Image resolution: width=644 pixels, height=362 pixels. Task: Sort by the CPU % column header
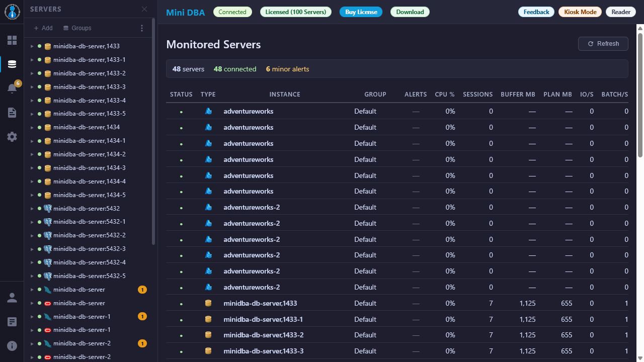(x=445, y=95)
